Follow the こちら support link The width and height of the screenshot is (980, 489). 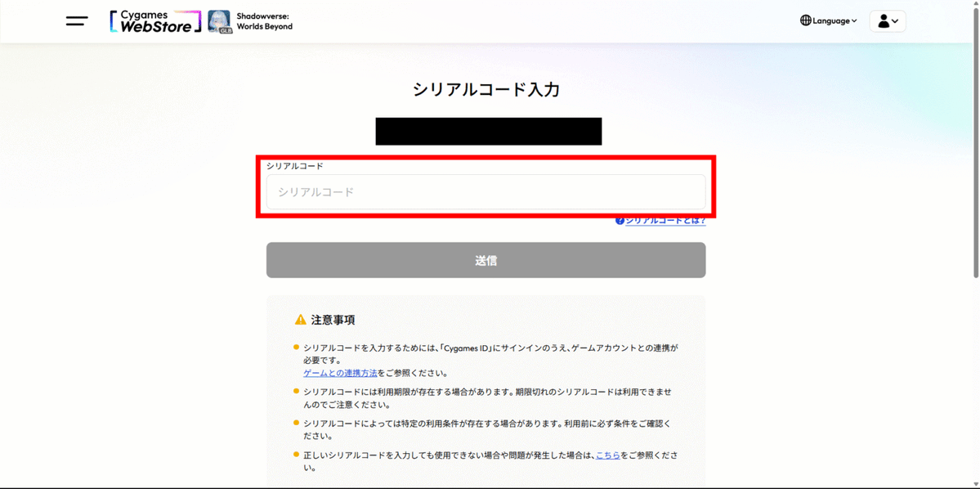tap(608, 455)
